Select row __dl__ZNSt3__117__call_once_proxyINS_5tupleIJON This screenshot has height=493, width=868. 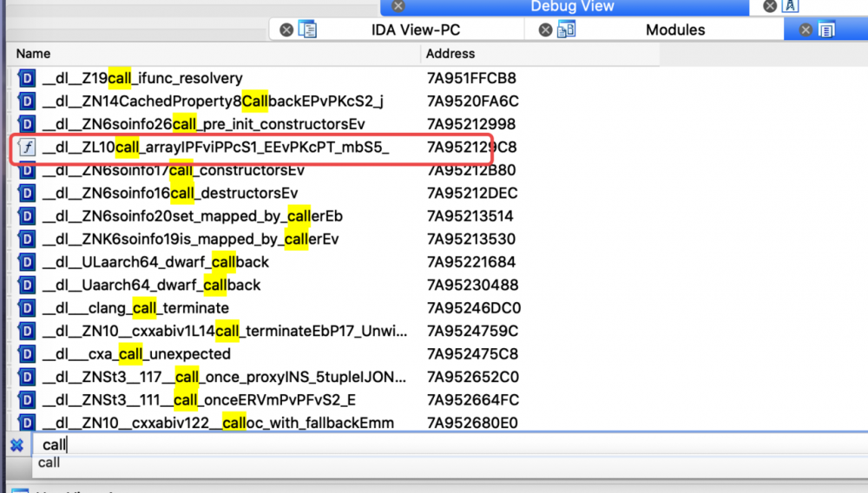224,377
